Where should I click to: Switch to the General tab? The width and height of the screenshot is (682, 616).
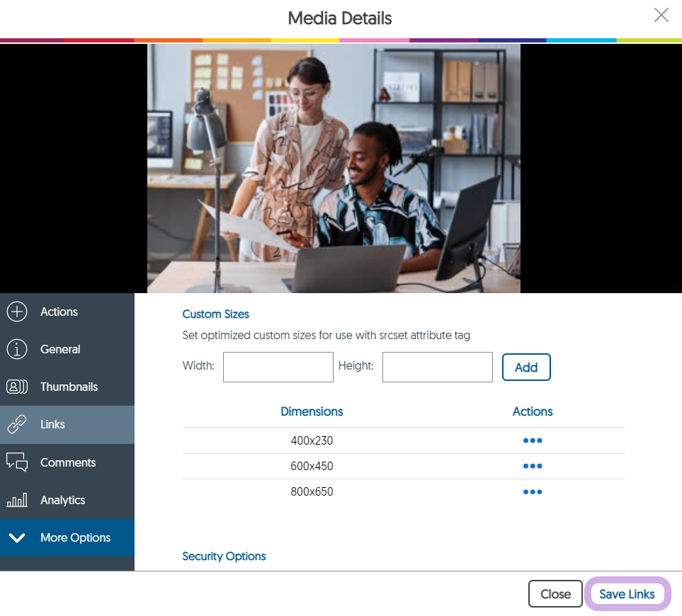coord(67,349)
